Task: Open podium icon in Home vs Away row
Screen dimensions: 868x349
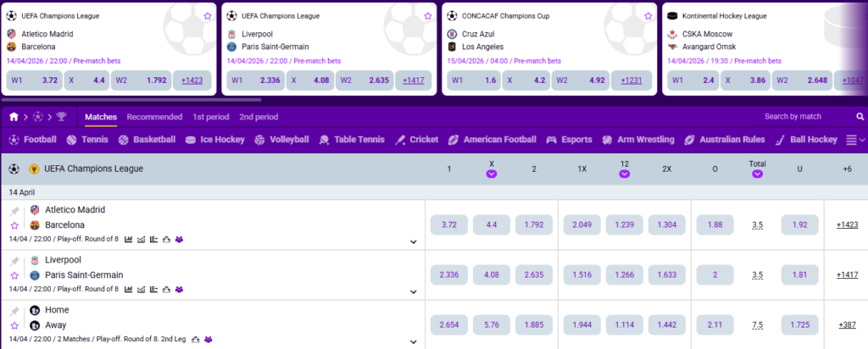Action: click(x=196, y=339)
